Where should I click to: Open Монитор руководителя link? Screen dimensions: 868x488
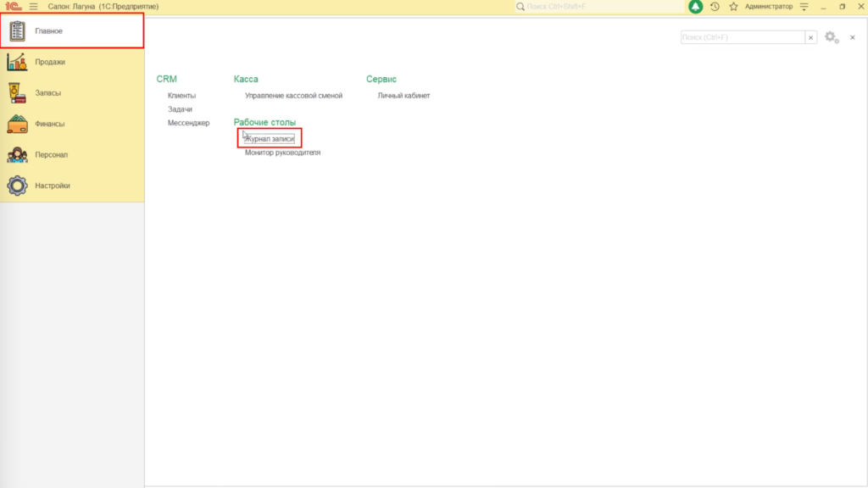click(x=282, y=152)
